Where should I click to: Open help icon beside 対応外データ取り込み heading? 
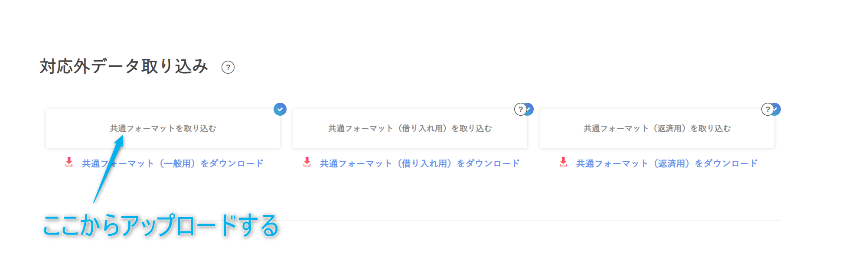[x=228, y=67]
